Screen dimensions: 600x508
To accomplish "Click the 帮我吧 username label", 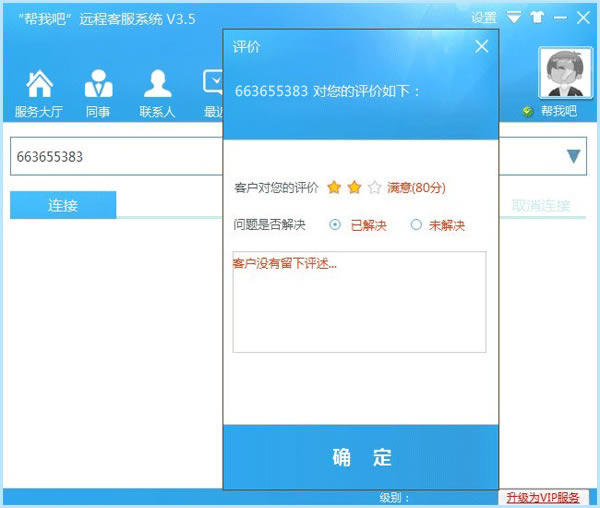I will click(x=558, y=111).
